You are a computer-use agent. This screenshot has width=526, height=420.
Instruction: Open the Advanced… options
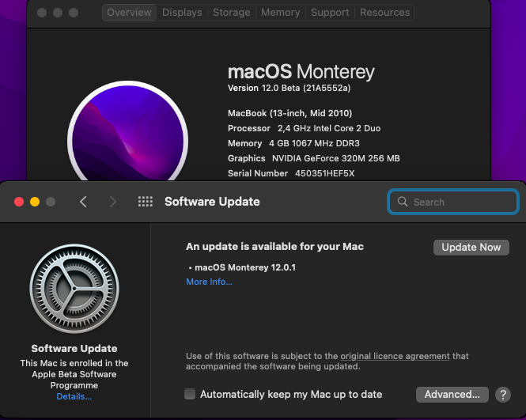coord(452,394)
